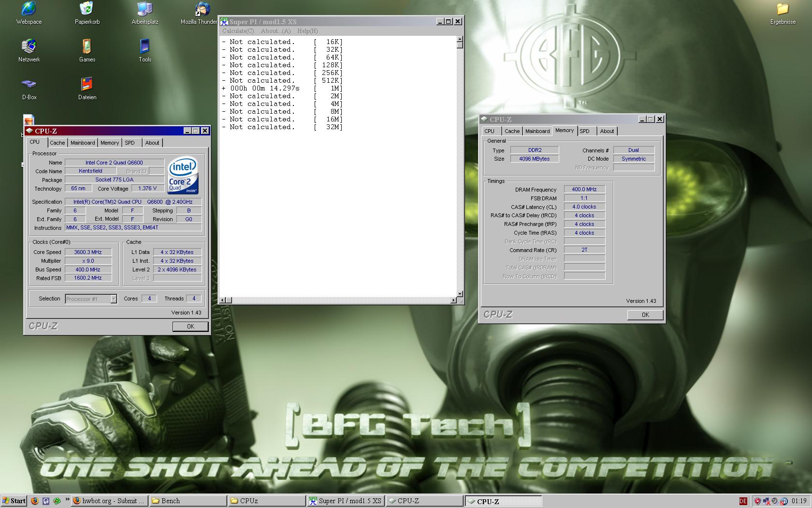
Task: Open the Dateien desktop icon
Action: (x=87, y=89)
